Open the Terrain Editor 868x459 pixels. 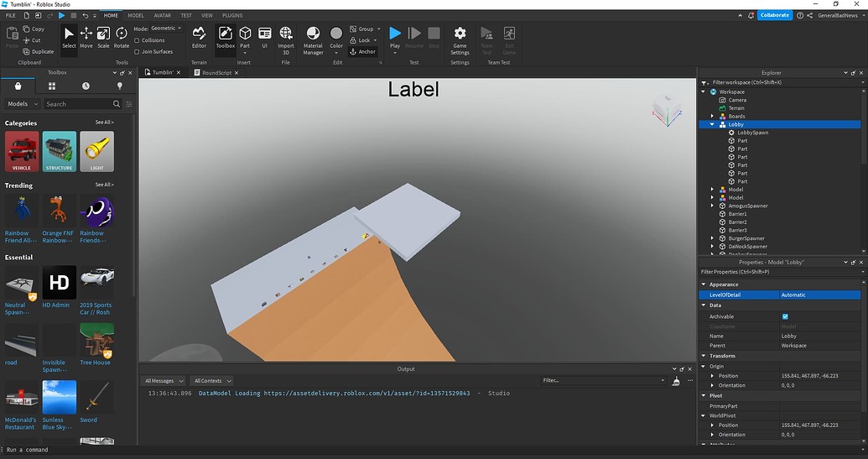click(199, 38)
